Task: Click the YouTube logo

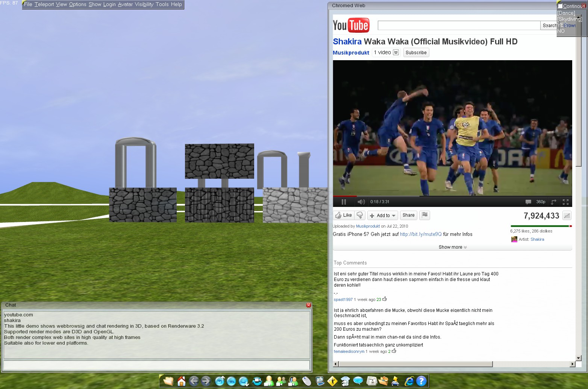Action: [351, 25]
